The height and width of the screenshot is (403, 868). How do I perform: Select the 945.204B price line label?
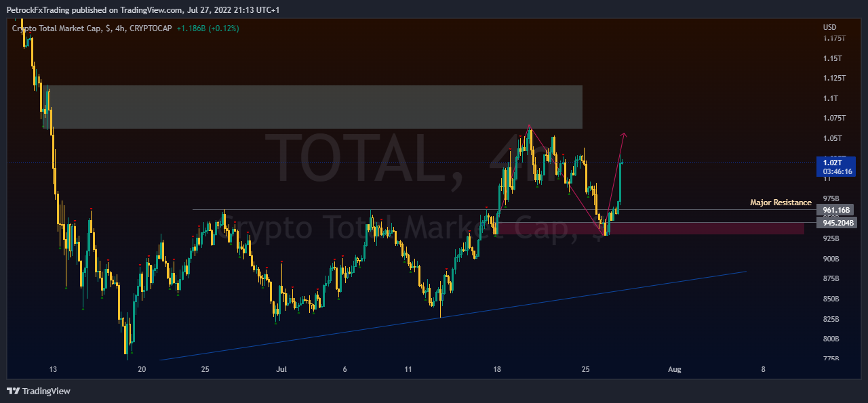coord(839,222)
